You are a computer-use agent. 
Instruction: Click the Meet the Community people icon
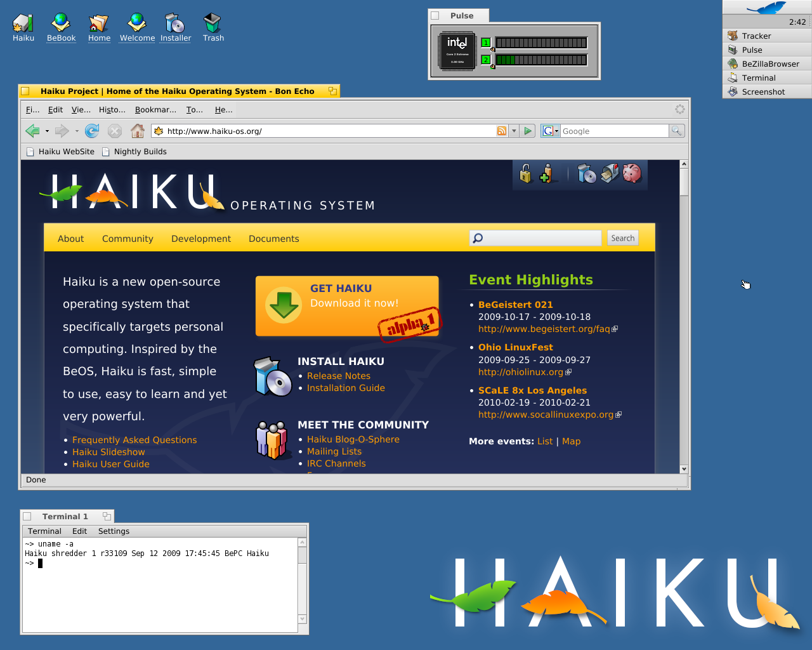[272, 439]
